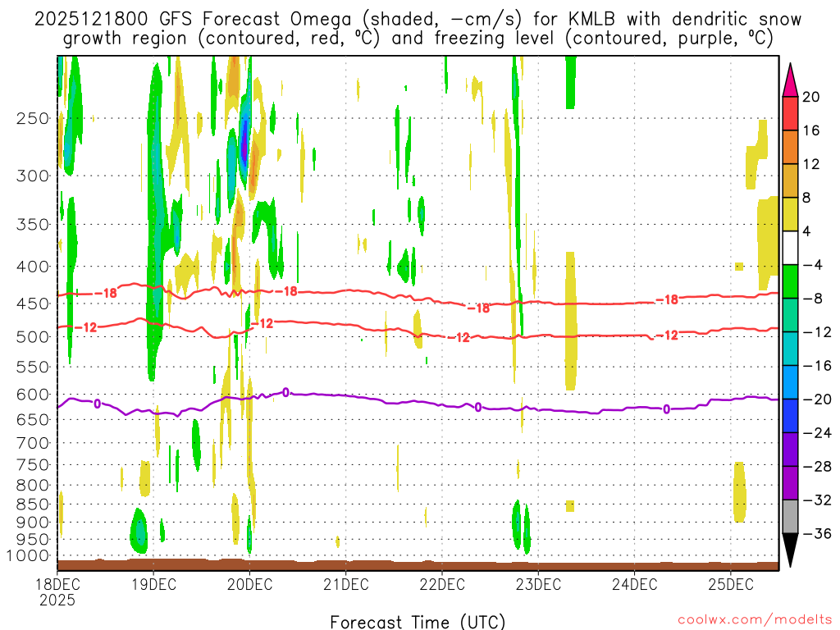Select the 350 pressure level label
This screenshot has height=630, width=840.
[33, 225]
